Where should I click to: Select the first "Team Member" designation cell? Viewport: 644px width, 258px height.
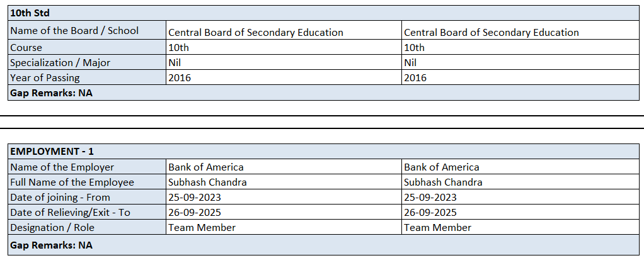tap(202, 227)
